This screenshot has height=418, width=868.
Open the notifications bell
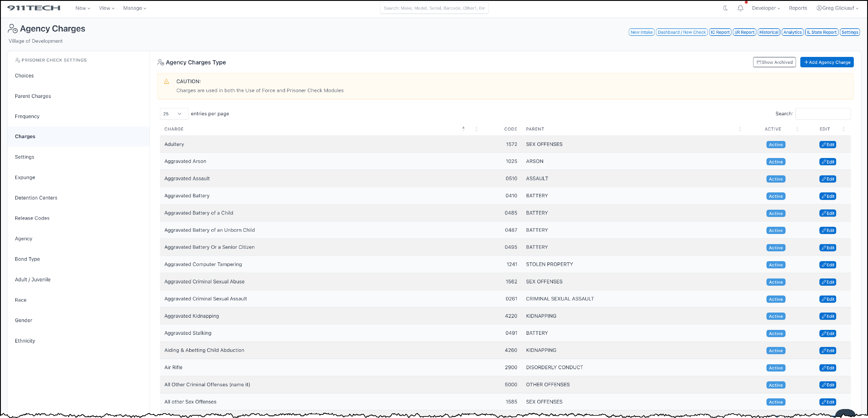pyautogui.click(x=740, y=8)
